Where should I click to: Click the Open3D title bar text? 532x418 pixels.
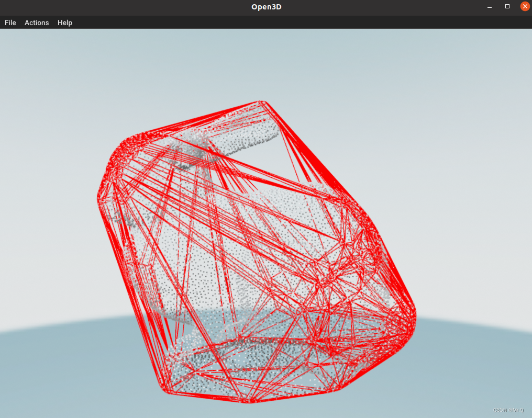pos(266,7)
